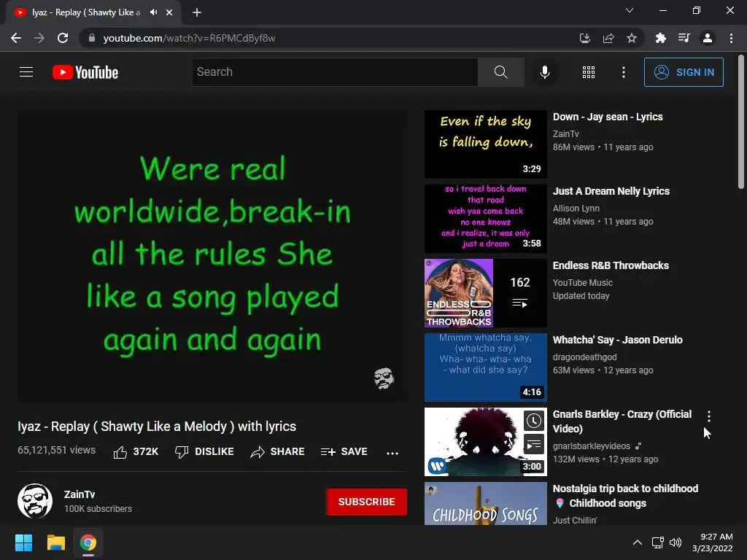Install YouTube app from address bar

pos(584,38)
